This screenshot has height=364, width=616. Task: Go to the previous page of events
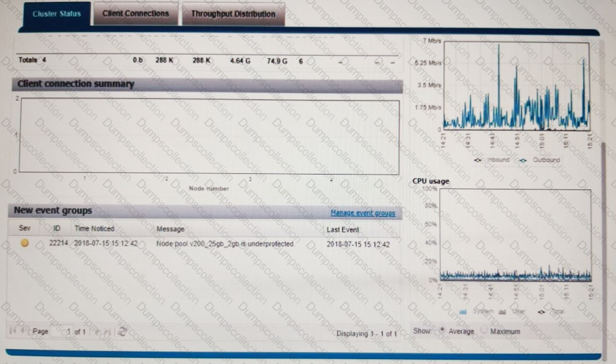23,331
